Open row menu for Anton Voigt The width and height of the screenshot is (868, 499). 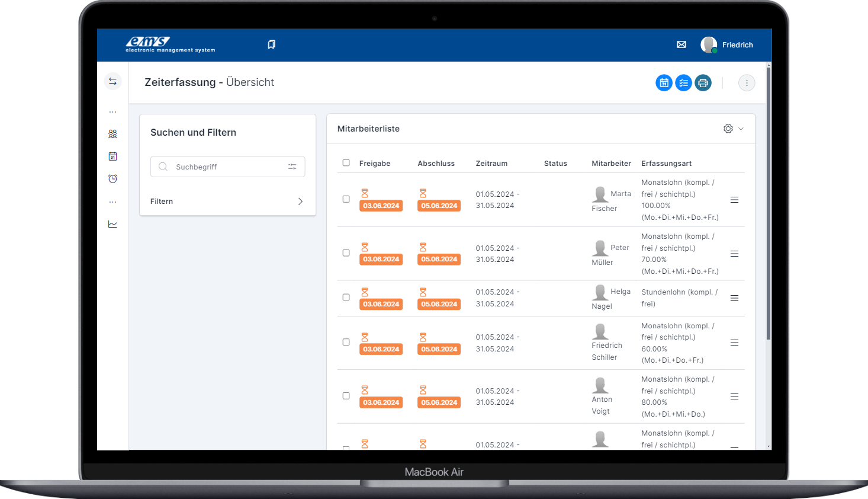[x=734, y=396]
